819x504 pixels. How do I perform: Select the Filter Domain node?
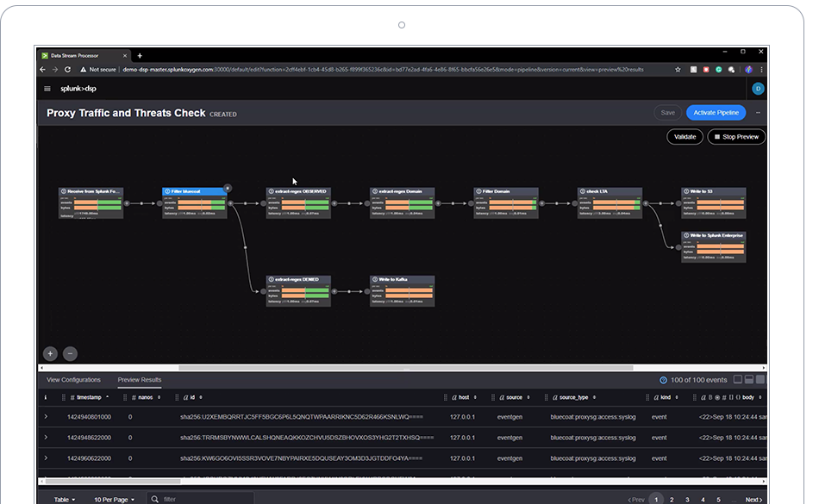pyautogui.click(x=505, y=203)
